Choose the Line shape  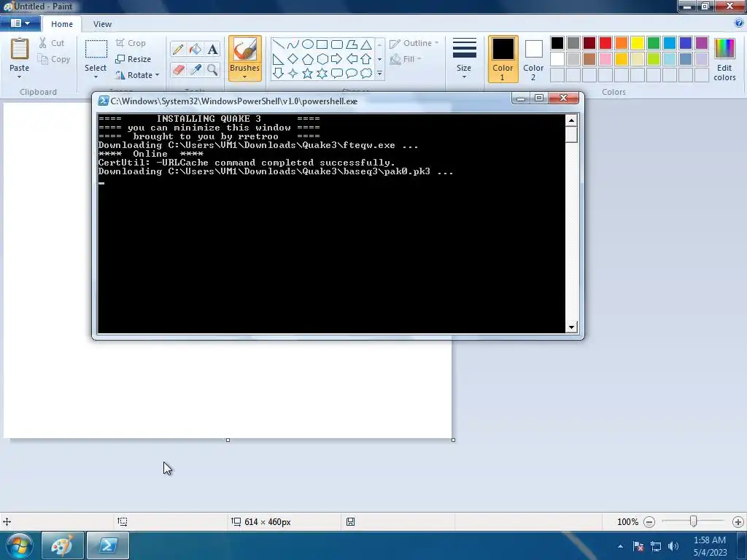point(278,44)
